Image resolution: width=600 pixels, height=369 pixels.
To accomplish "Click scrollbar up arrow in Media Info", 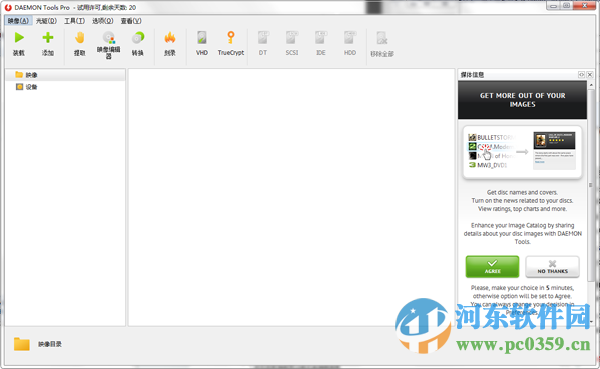I will (591, 85).
